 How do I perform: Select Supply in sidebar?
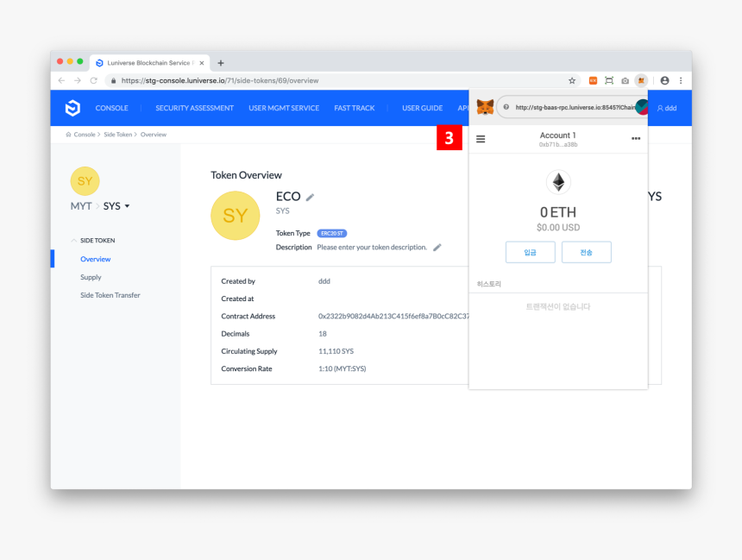91,277
